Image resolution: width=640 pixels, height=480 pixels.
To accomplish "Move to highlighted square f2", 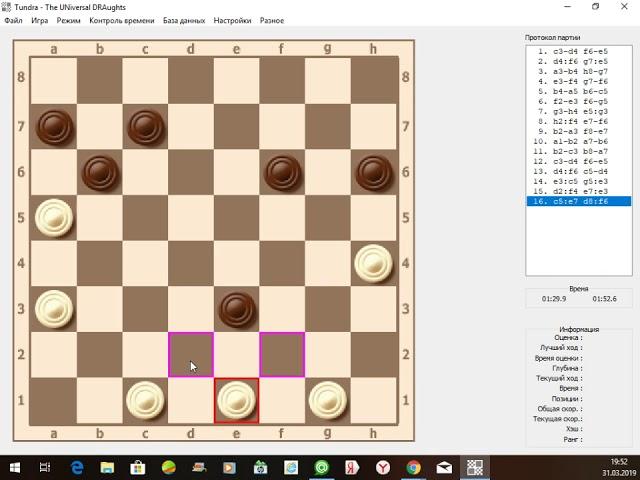I will [x=282, y=354].
